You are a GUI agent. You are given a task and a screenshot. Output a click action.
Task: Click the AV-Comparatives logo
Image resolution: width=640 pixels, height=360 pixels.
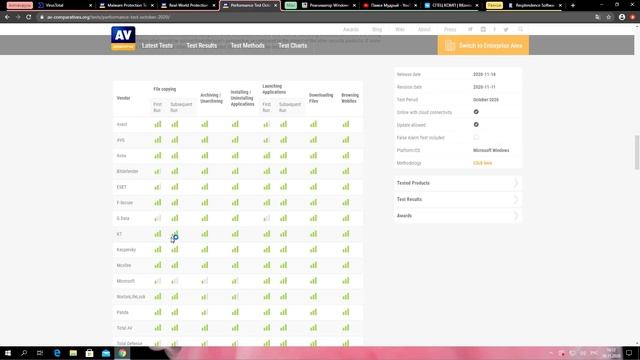[123, 38]
